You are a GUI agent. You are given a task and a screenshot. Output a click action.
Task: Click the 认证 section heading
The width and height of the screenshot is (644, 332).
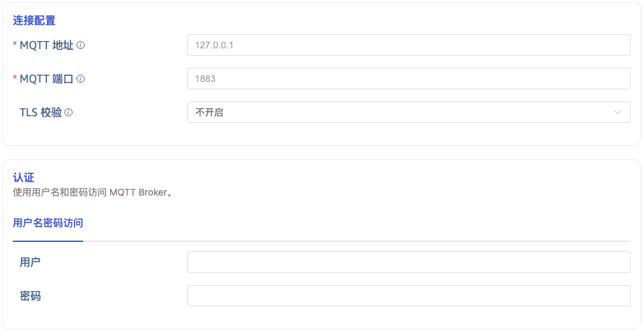(24, 177)
